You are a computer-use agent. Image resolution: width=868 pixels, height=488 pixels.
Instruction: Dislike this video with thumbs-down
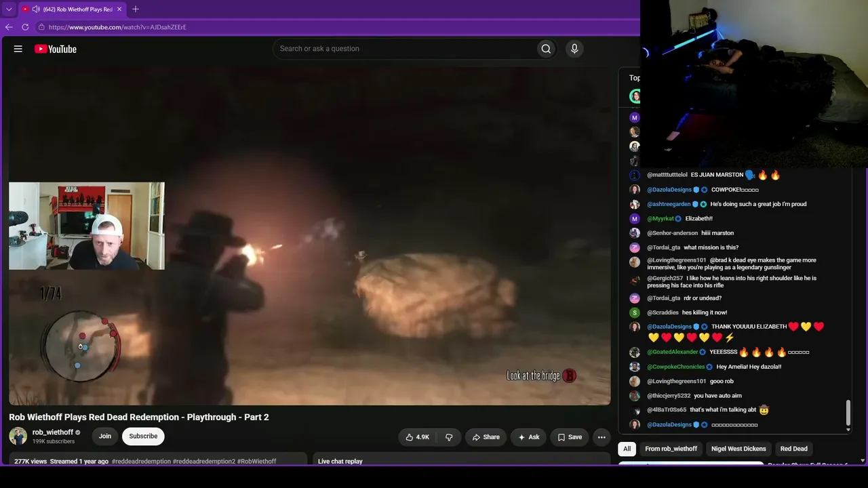pyautogui.click(x=449, y=437)
